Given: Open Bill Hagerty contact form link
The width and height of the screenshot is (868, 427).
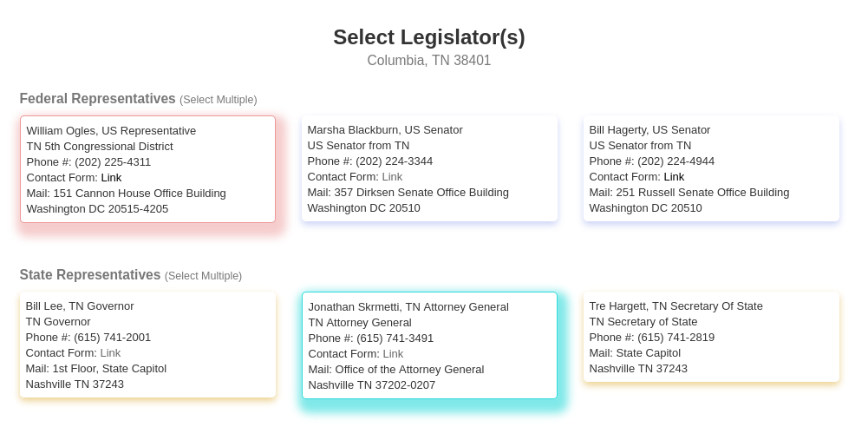Looking at the screenshot, I should 674,177.
